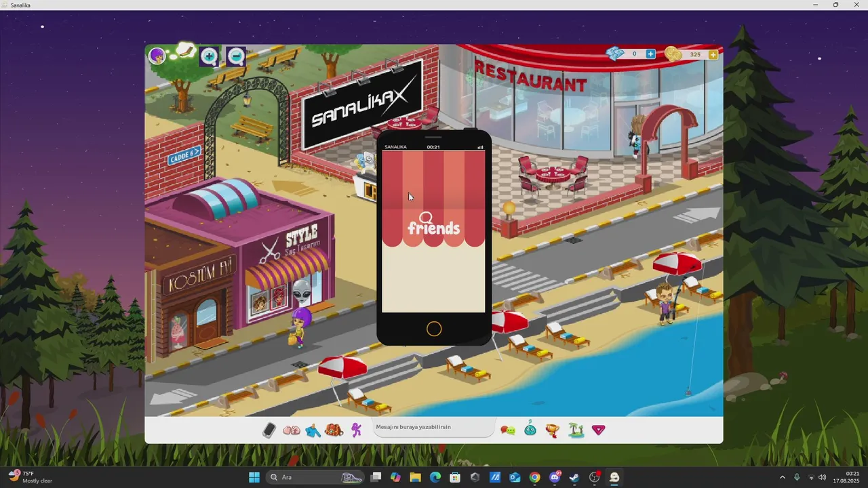The image size is (868, 488).
Task: Expand the pink down-arrow menu in toolbar
Action: (598, 430)
